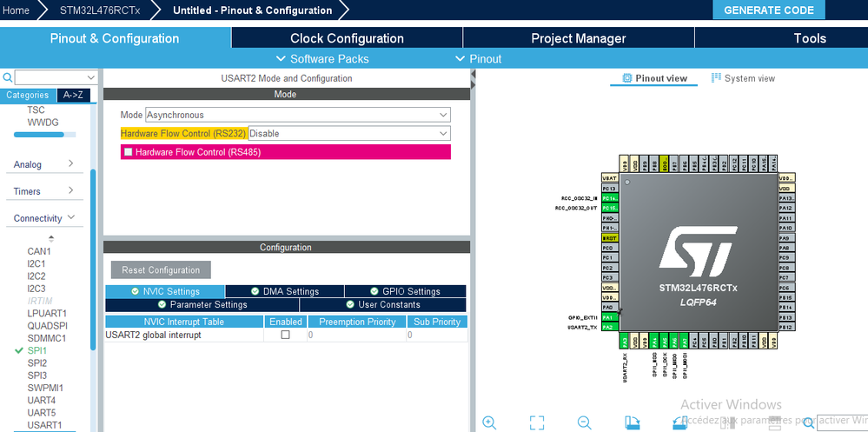The image size is (868, 432).
Task: Switch to the A->Z list tab
Action: (73, 96)
